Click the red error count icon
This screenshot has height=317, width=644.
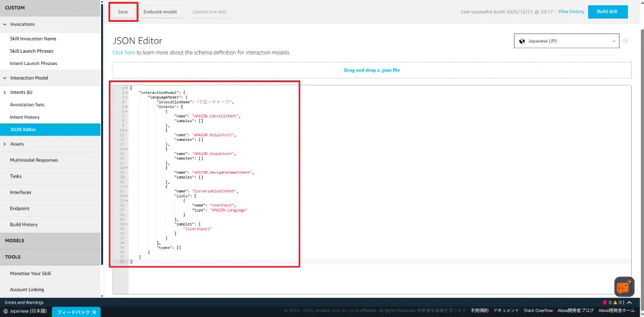point(606,302)
